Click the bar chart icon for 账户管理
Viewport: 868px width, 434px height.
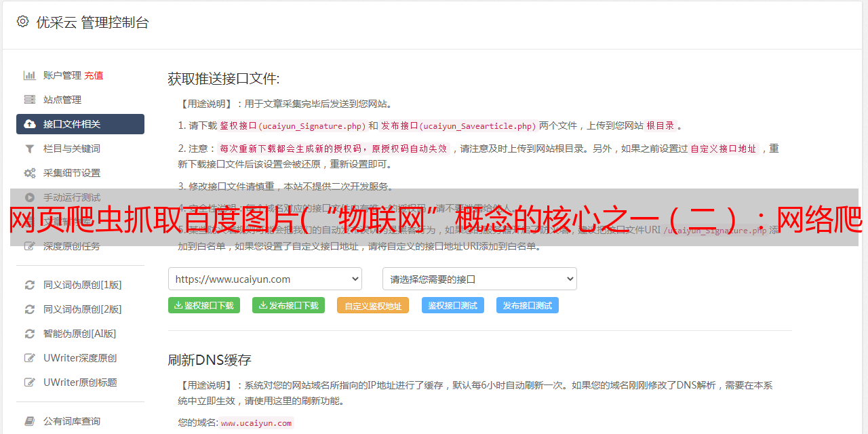(30, 75)
